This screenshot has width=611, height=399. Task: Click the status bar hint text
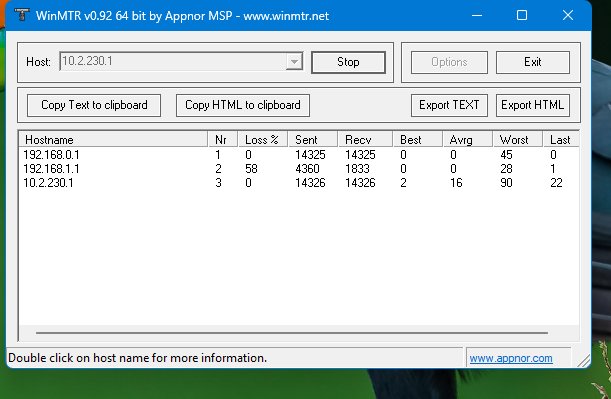[138, 358]
